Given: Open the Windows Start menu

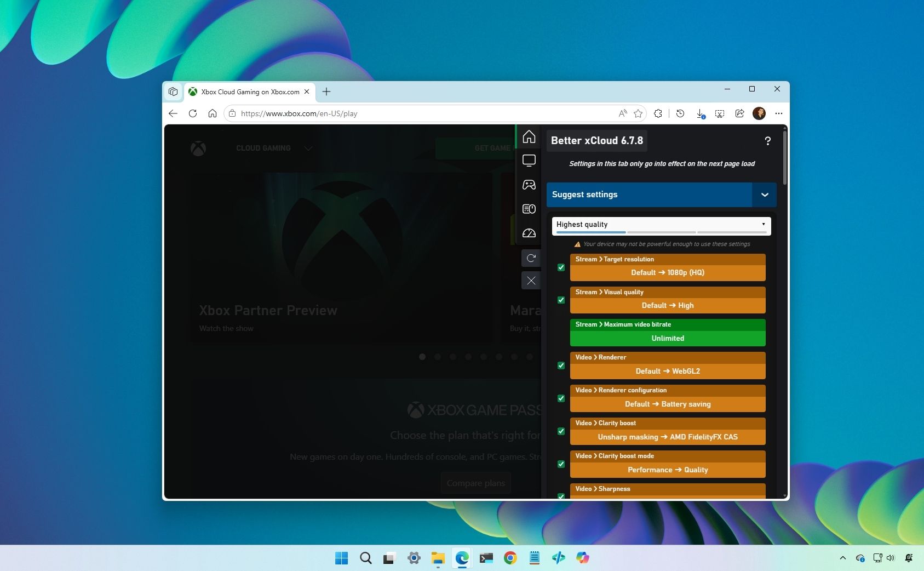Looking at the screenshot, I should coord(341,558).
